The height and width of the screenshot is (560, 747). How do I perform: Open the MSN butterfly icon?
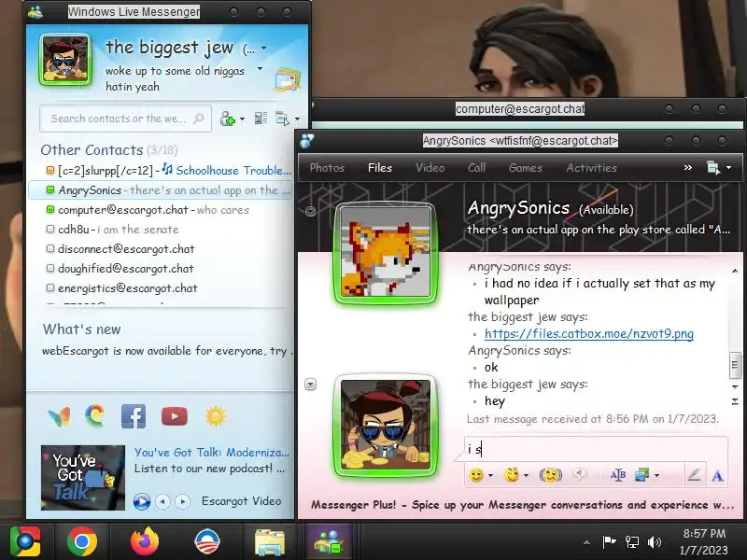point(60,416)
